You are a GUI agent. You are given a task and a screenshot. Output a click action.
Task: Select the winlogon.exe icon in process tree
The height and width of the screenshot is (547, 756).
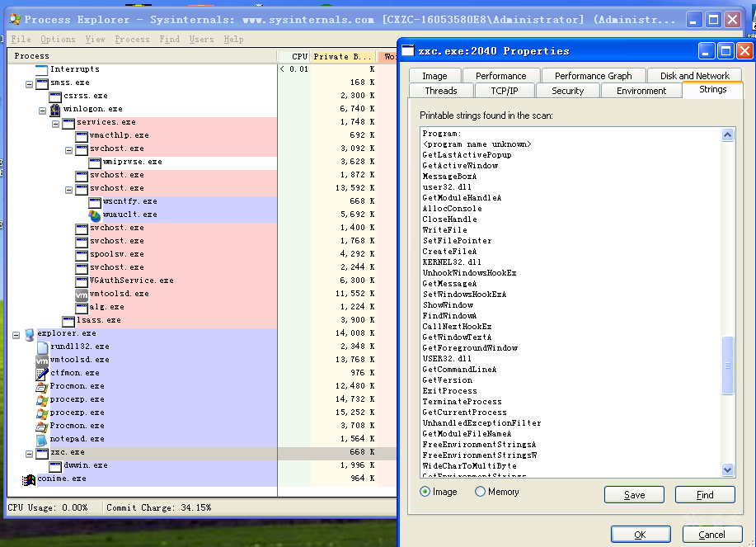[55, 110]
